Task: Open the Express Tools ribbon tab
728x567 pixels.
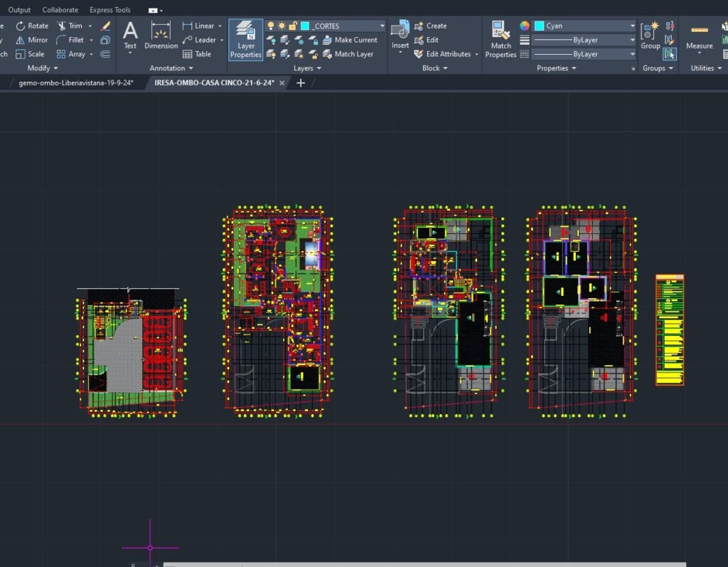Action: (109, 10)
